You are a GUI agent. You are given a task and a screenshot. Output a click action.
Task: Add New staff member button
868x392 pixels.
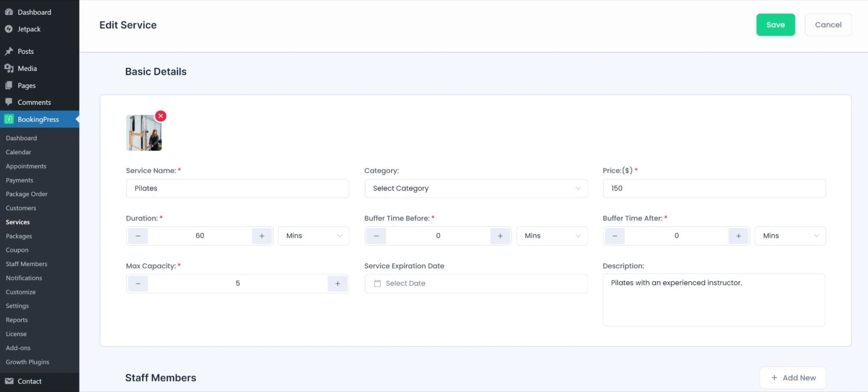(x=792, y=378)
